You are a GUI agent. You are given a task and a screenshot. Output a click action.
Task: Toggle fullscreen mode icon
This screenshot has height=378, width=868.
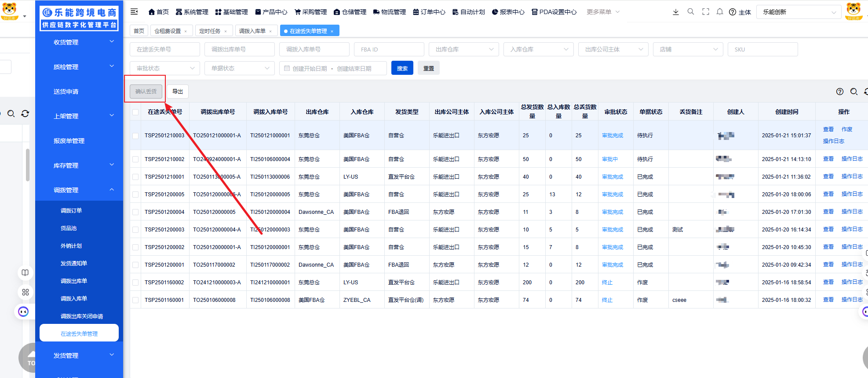pyautogui.click(x=706, y=12)
